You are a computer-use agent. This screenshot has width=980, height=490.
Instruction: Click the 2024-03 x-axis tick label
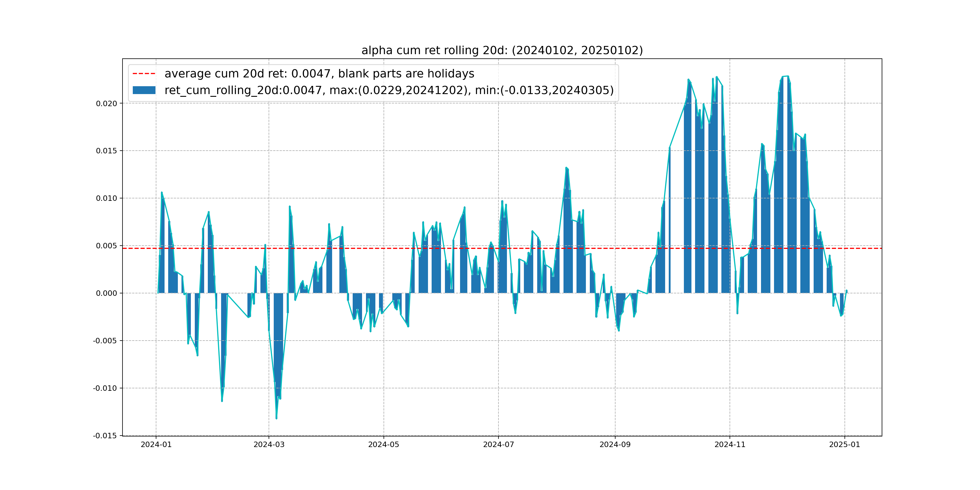[x=269, y=445]
